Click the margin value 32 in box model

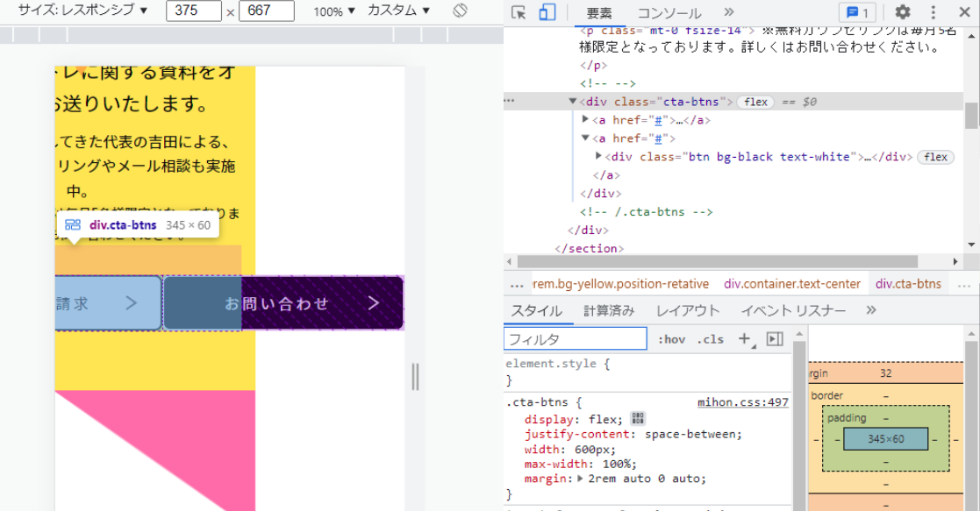coord(885,373)
